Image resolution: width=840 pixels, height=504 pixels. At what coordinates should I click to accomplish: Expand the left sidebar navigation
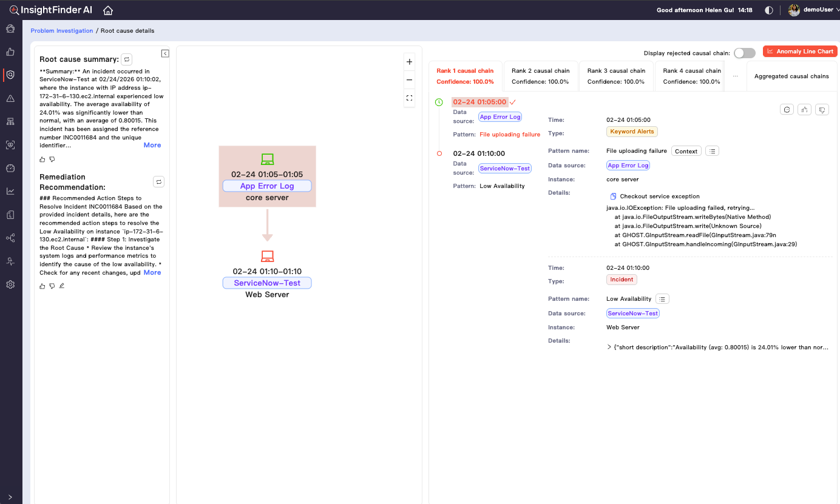pyautogui.click(x=10, y=497)
